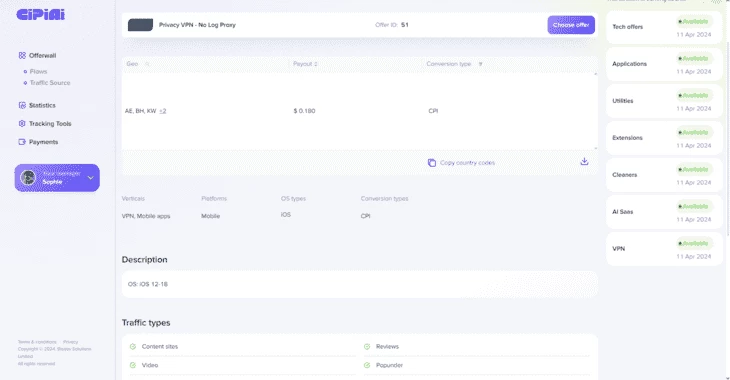Screen dimensions: 730x380
Task: Click the 'VPN, Mobile apps' verticals value
Action: (146, 216)
